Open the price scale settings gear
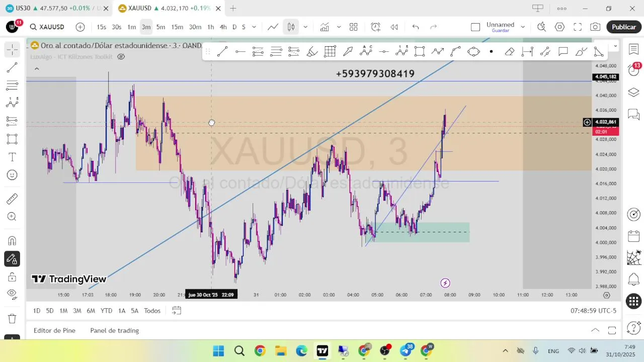This screenshot has width=644, height=362. 606,295
